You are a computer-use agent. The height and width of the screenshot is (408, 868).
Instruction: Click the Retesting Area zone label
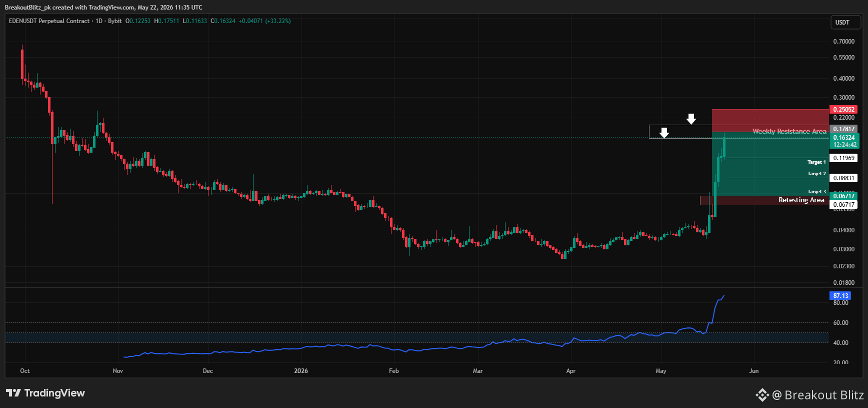click(x=801, y=200)
